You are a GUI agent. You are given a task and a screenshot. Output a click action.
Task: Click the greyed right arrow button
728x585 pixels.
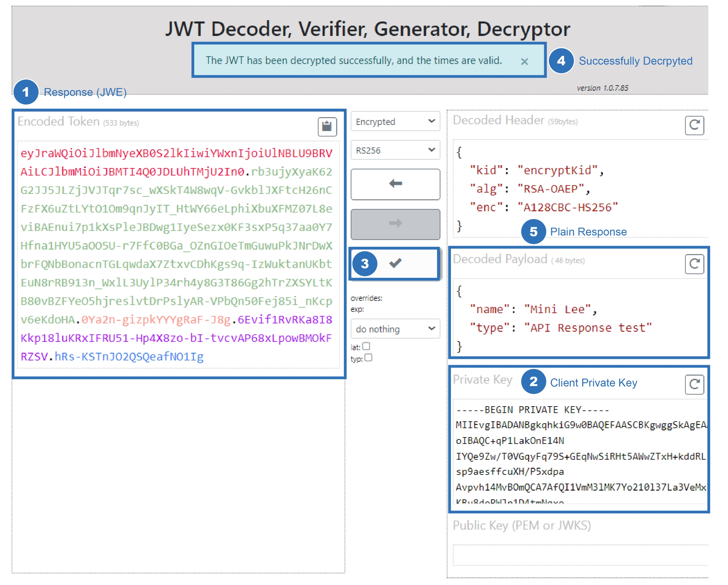(x=395, y=224)
